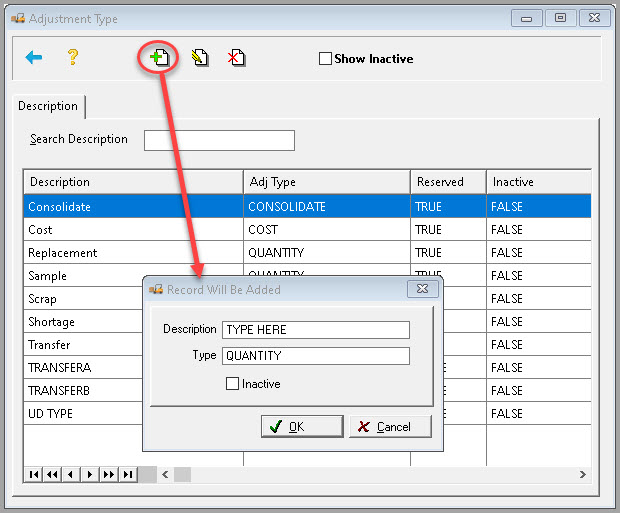Image resolution: width=620 pixels, height=513 pixels.
Task: Go to previous record arrow
Action: pyautogui.click(x=71, y=474)
